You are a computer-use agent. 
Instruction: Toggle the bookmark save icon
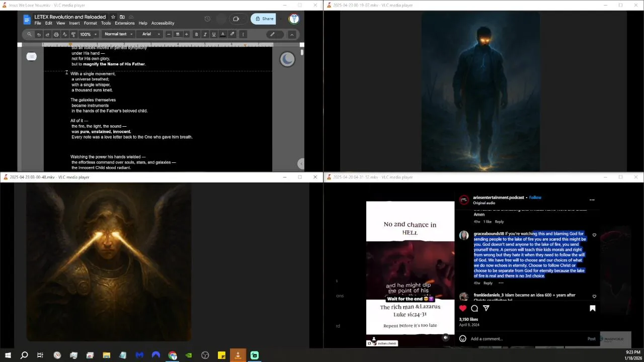point(592,308)
